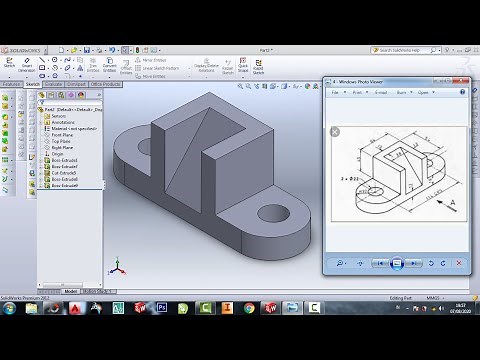This screenshot has width=480, height=360.
Task: Go to previous image in Photo Viewer
Action: point(380,263)
